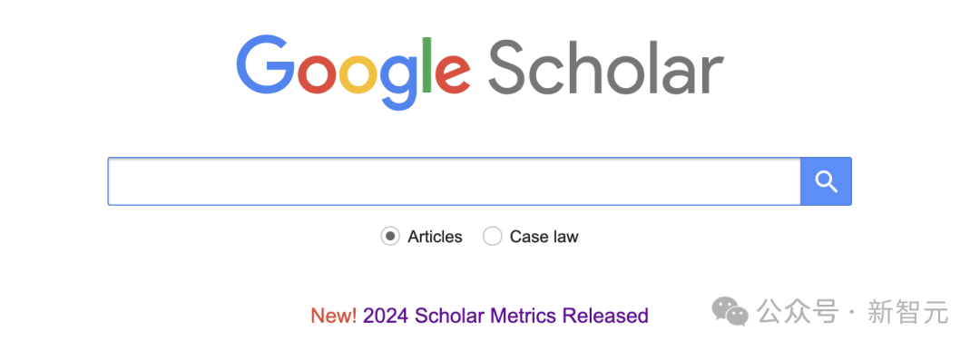The width and height of the screenshot is (980, 351).
Task: Choose the Case law text label
Action: pos(544,237)
